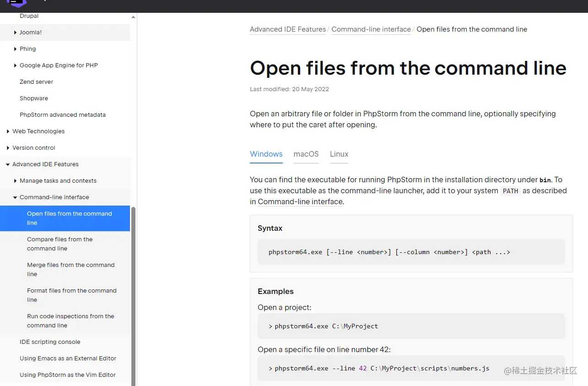
Task: Open Manage tasks and contexts page
Action: tap(58, 181)
